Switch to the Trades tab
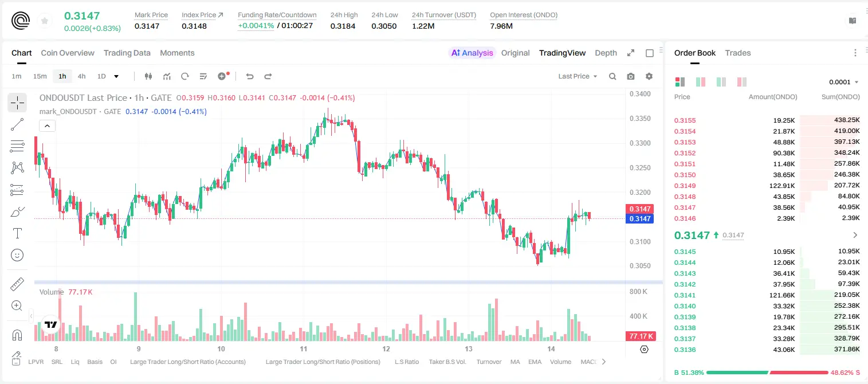The height and width of the screenshot is (384, 868). (x=737, y=53)
